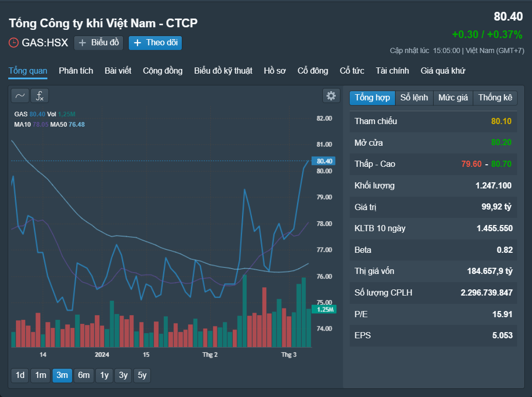
Task: Open the Mức giá panel tab
Action: (453, 98)
